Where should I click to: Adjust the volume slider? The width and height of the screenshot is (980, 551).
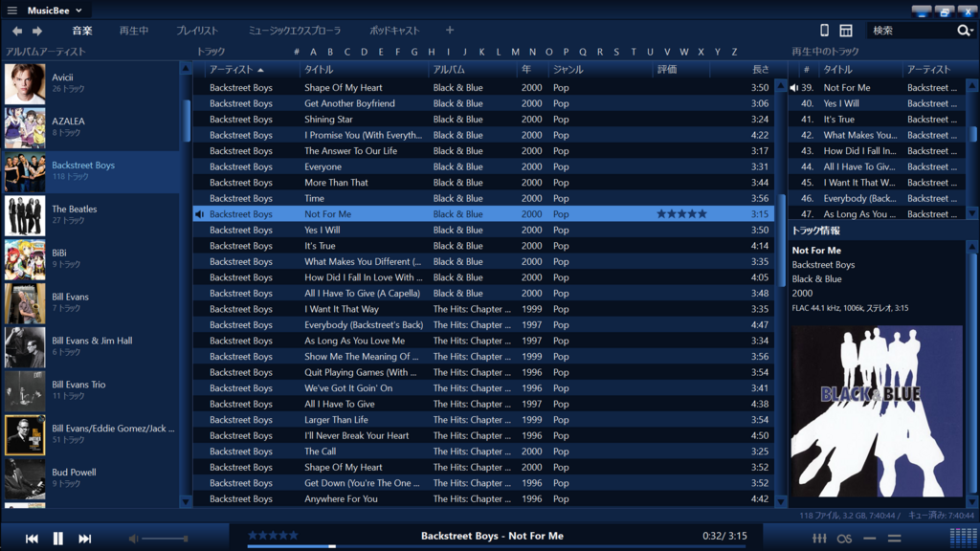(x=165, y=539)
